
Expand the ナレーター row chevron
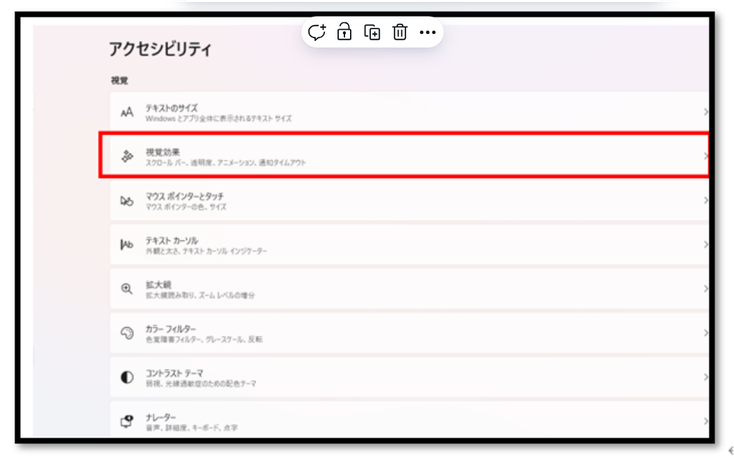click(x=705, y=421)
